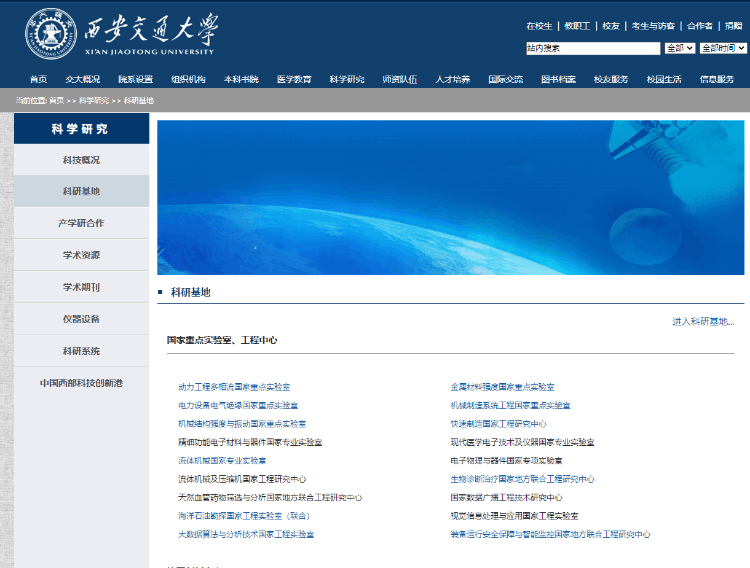Screen dimensions: 750x568
Task: Click 科学研究 in the breadcrumb trail
Action: point(94,100)
